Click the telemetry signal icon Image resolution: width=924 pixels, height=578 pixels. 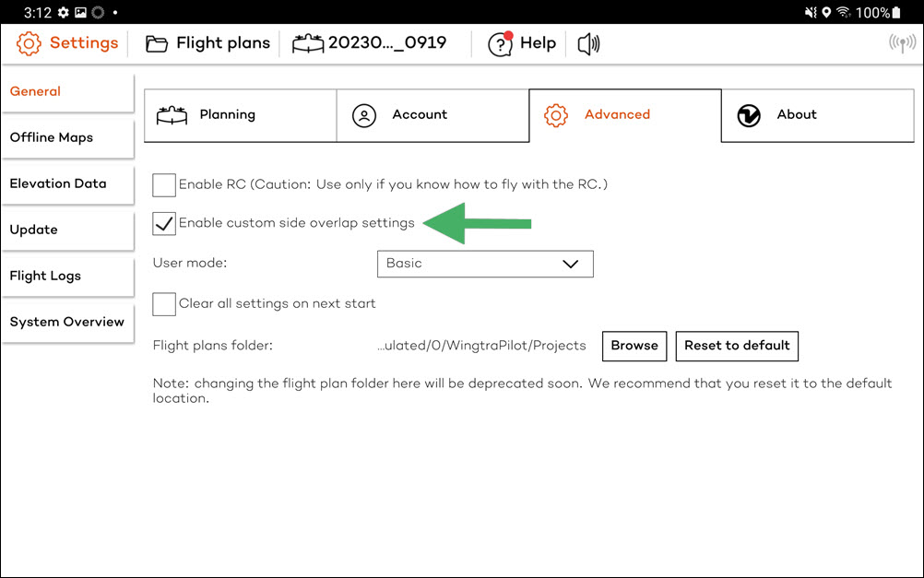902,43
